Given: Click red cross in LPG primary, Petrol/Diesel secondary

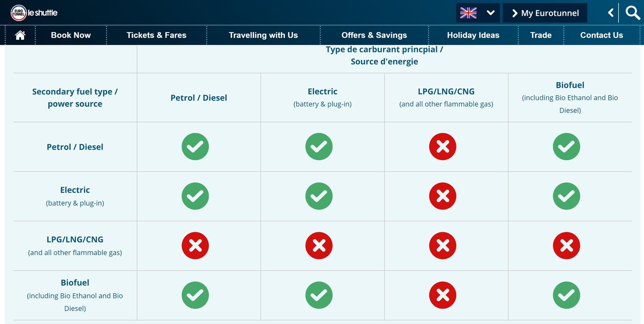Looking at the screenshot, I should click(x=443, y=147).
